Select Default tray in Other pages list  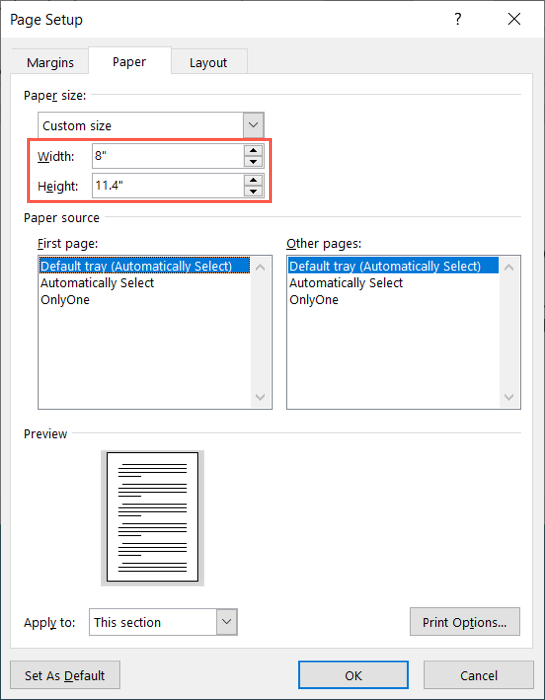point(393,266)
